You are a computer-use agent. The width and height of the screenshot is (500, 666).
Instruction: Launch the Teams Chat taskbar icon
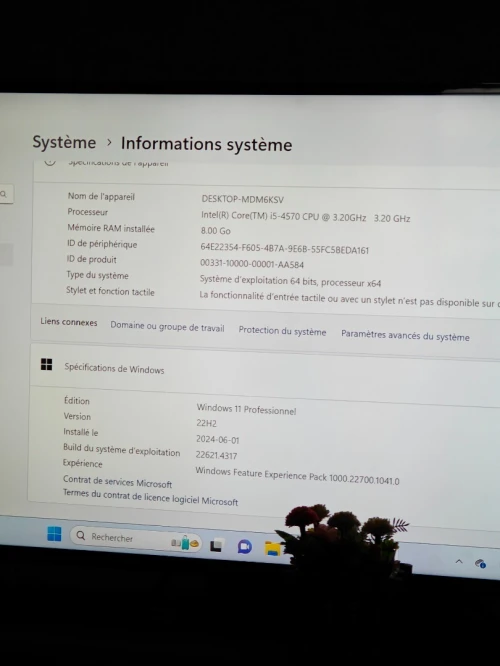pos(245,547)
